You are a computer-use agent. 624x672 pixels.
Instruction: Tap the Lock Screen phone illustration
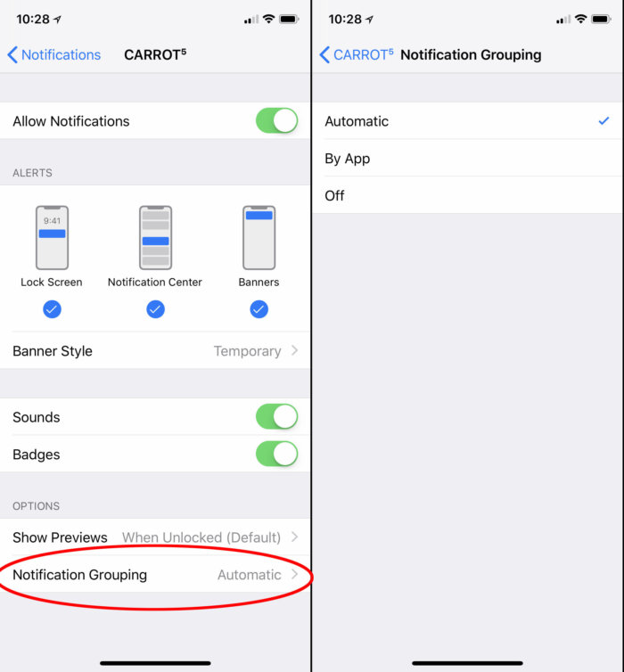(x=52, y=238)
